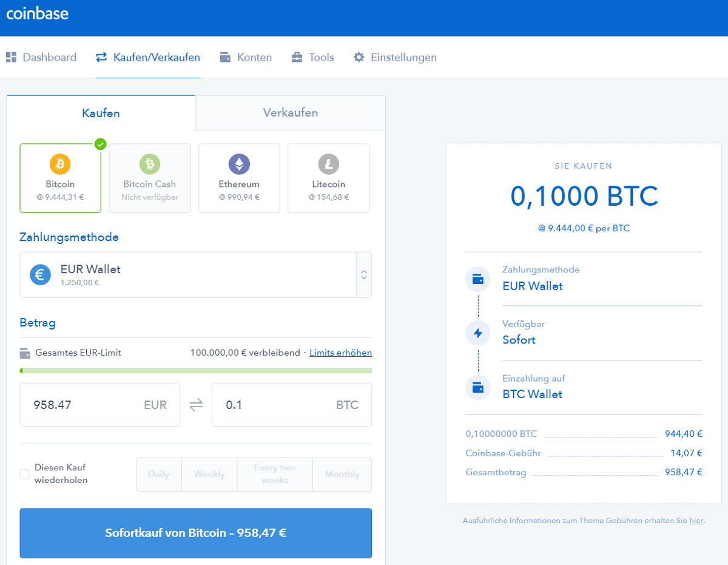Click the '0,10000000 BTC' line item

click(x=501, y=434)
